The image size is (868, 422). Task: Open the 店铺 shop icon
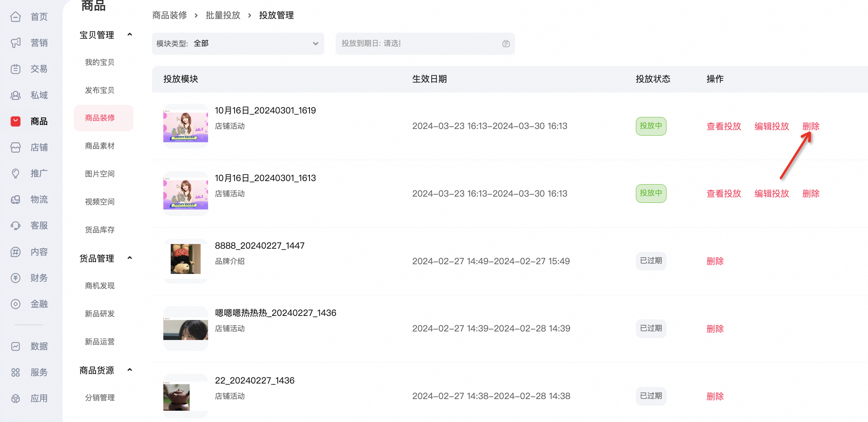point(16,147)
